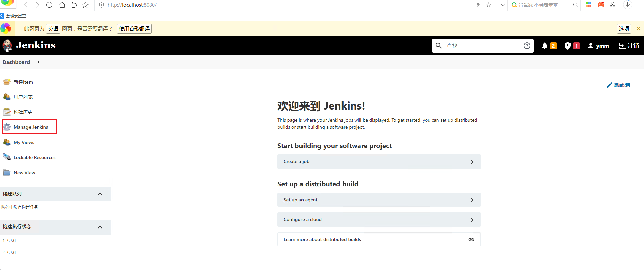The width and height of the screenshot is (644, 277).
Task: Click the 添加说明 link
Action: [x=622, y=85]
